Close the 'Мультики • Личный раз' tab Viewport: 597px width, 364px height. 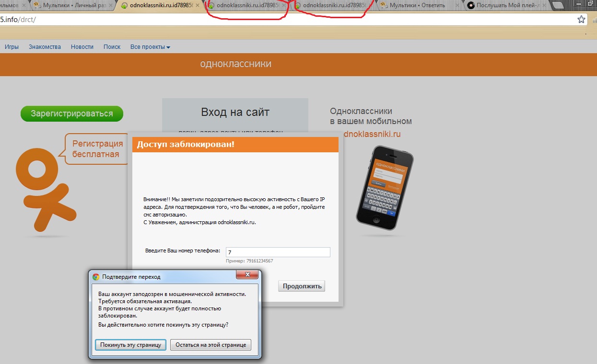[112, 6]
